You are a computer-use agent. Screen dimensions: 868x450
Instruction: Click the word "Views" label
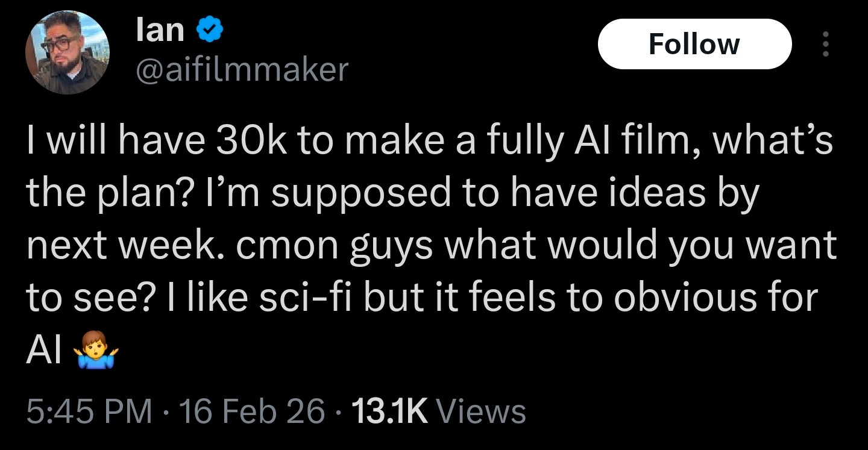click(x=481, y=412)
